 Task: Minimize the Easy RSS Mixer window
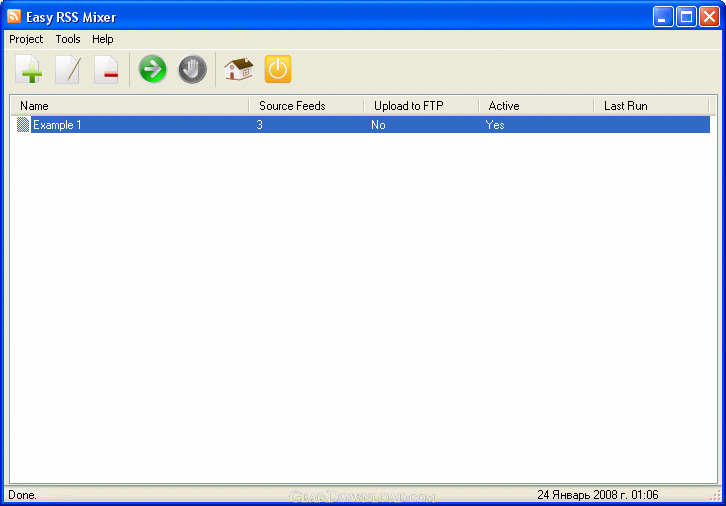coord(663,17)
